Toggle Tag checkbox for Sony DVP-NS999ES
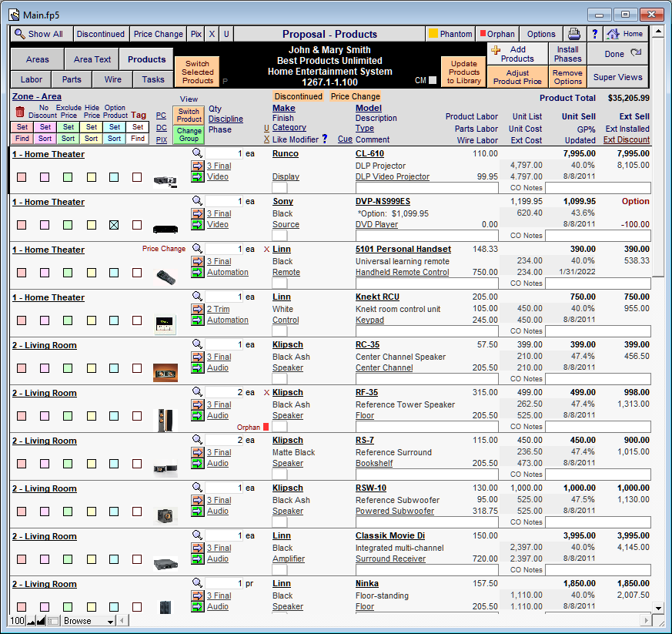 pyautogui.click(x=137, y=225)
